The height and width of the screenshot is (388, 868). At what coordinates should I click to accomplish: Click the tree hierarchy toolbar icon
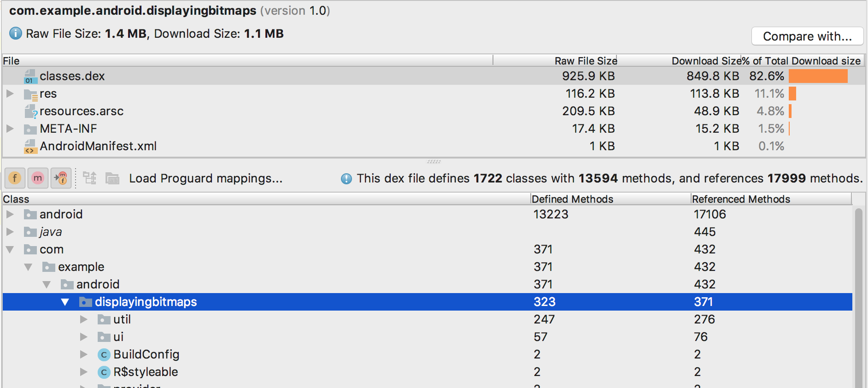[x=89, y=178]
